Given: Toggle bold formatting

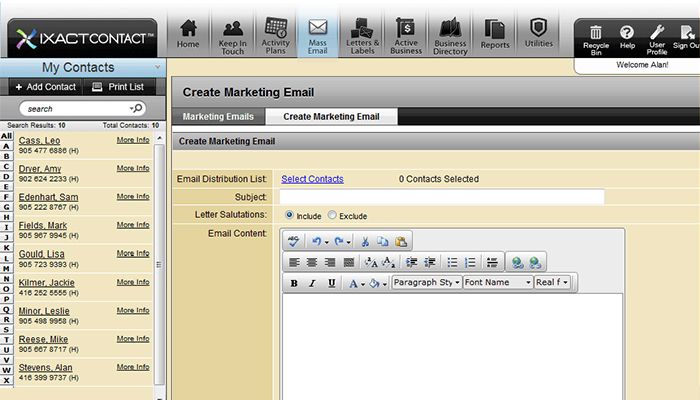Looking at the screenshot, I should 294,283.
